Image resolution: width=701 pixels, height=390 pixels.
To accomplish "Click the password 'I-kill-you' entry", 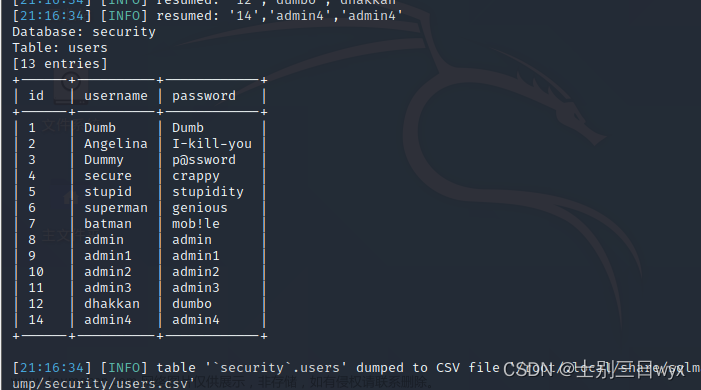I will click(x=212, y=144).
